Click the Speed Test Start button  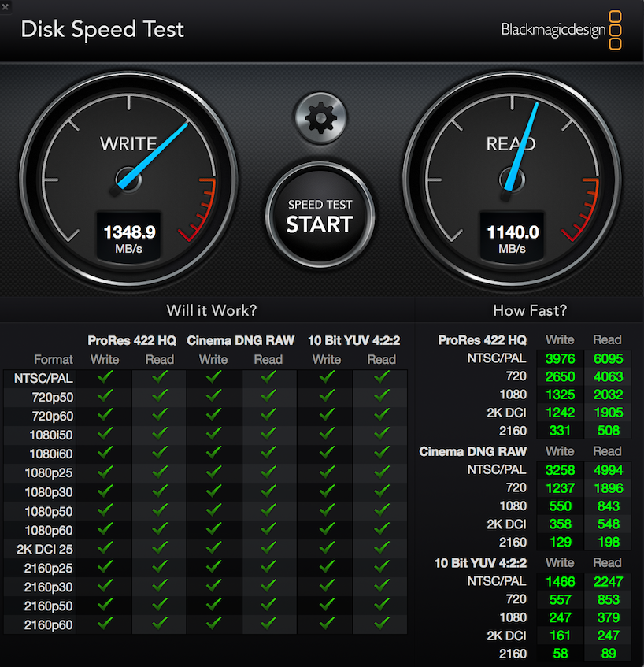tap(320, 216)
